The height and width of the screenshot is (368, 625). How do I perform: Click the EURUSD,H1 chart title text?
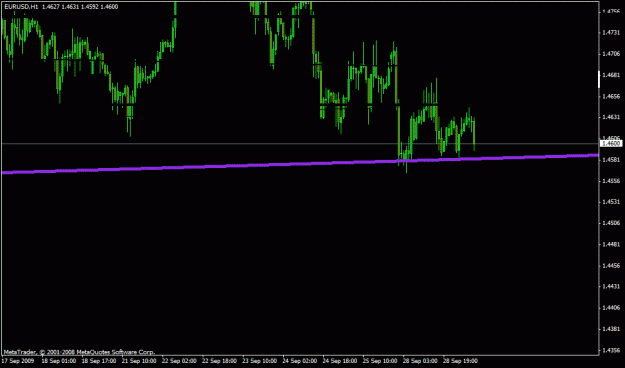pos(21,7)
